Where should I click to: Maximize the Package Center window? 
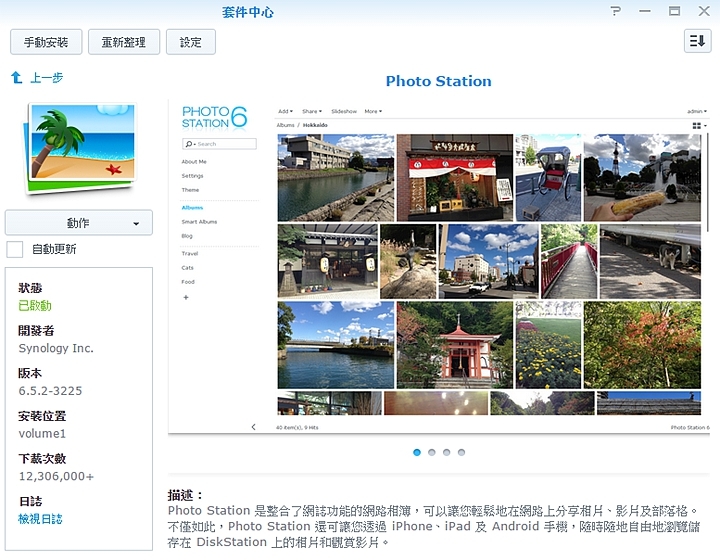click(674, 11)
